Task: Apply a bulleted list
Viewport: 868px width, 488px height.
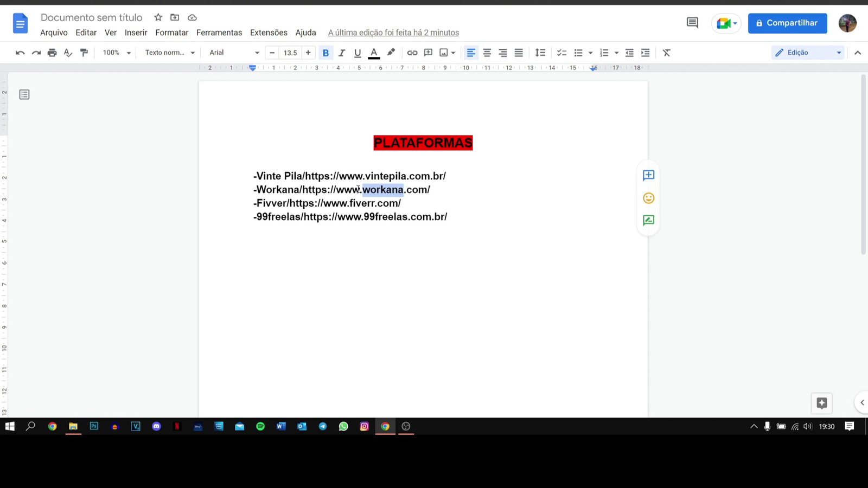Action: (578, 53)
